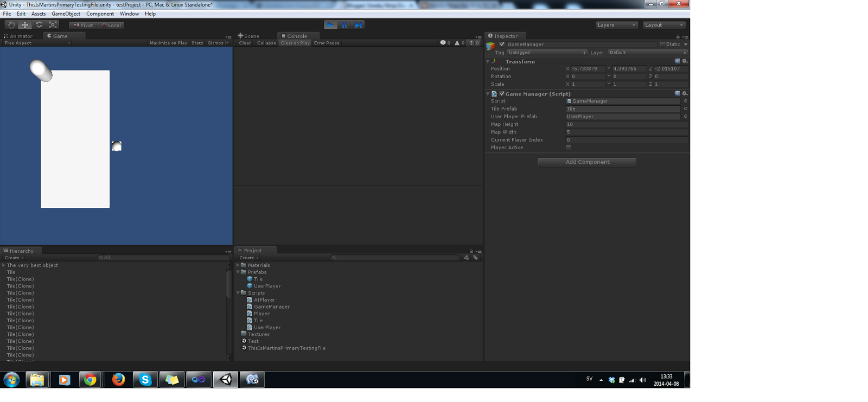Disable the Game Manager script component checkbox
868x402 pixels.
[502, 93]
